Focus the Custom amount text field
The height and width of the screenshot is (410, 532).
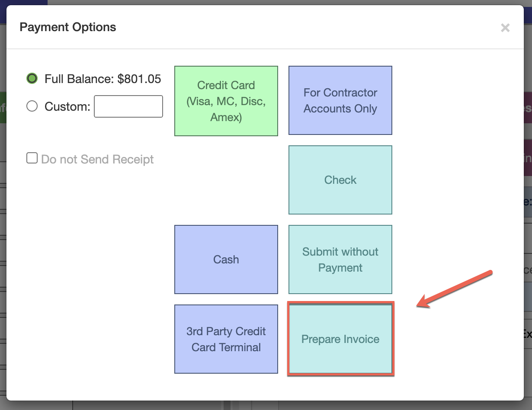click(128, 106)
